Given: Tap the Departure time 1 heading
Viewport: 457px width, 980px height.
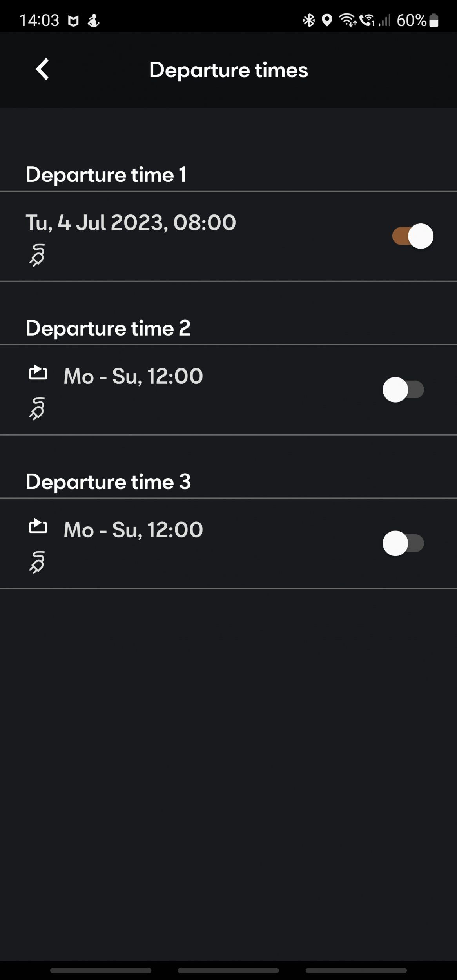Looking at the screenshot, I should coord(106,174).
